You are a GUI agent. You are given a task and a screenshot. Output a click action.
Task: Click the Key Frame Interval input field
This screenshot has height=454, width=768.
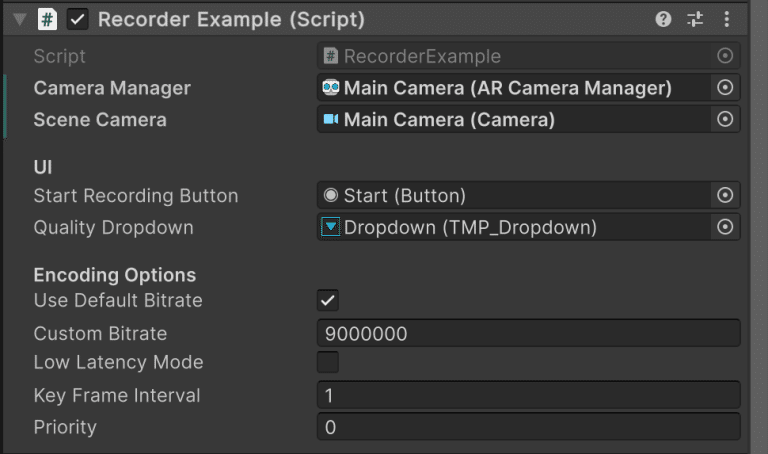tap(528, 395)
